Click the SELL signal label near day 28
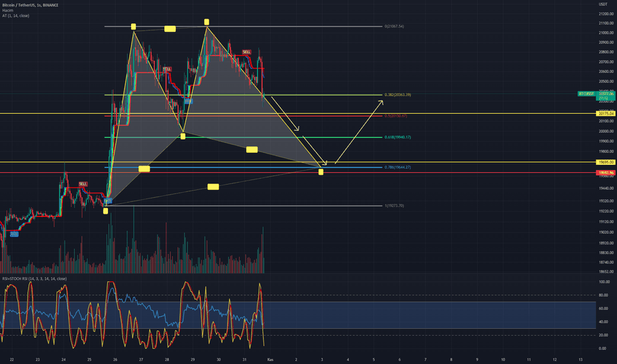This screenshot has width=617, height=364. click(x=167, y=69)
